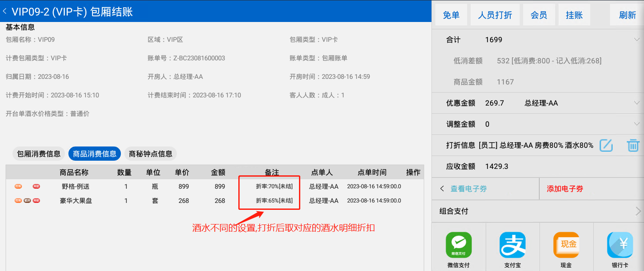This screenshot has width=644, height=271.
Task: Click the 计费结束时间 2023-08-16 17:10 field
Action: [194, 95]
